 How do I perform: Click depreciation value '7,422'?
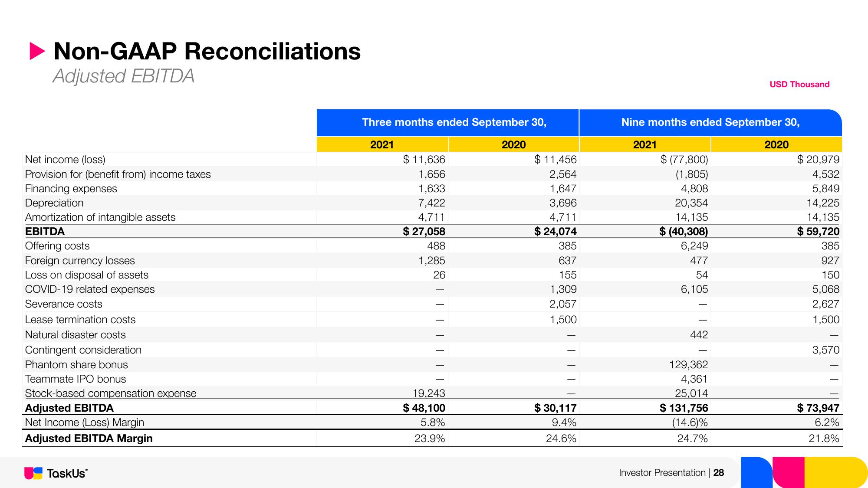[431, 203]
